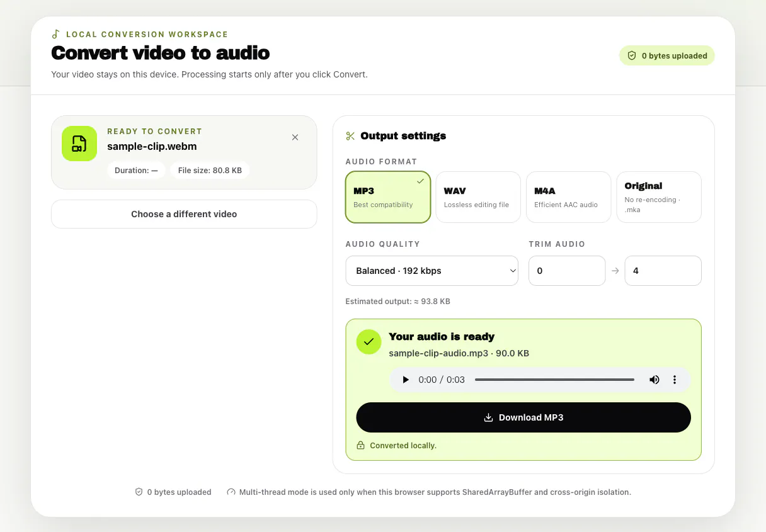Click the shield icon in 0 bytes uploaded badge
This screenshot has width=766, height=532.
coord(632,55)
